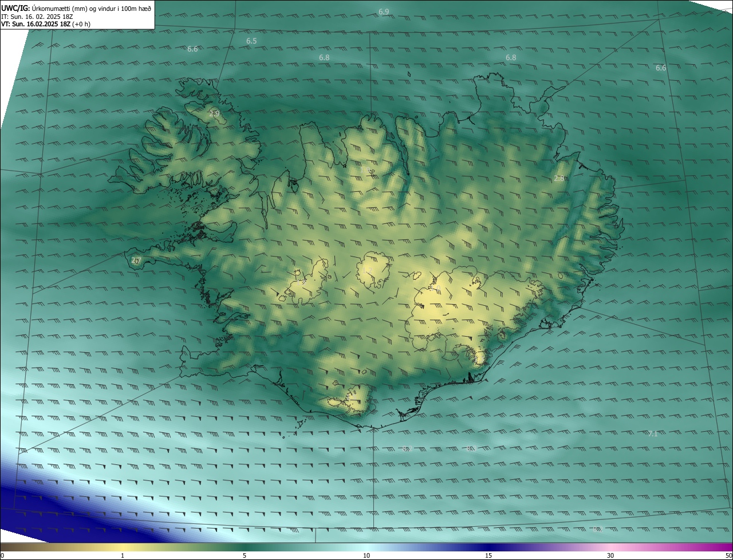Click the '50' tick label on the colorbar
733x560 pixels.
728,555
